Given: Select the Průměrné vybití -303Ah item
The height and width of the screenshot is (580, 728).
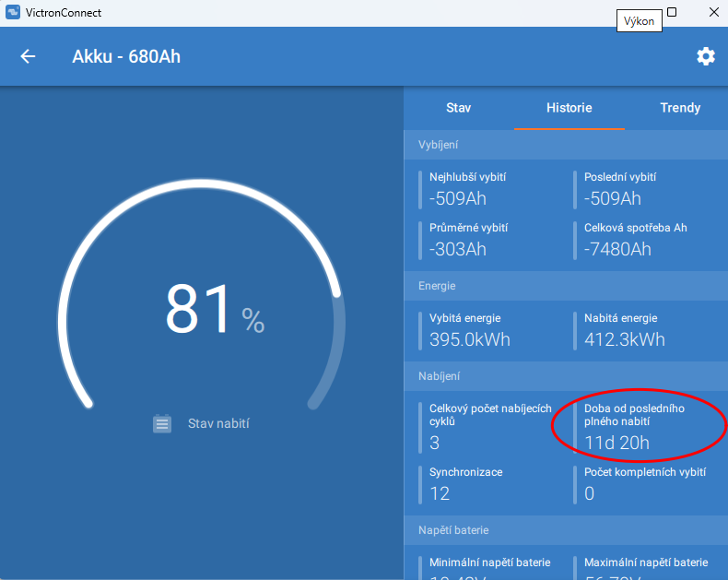Looking at the screenshot, I should pyautogui.click(x=469, y=240).
